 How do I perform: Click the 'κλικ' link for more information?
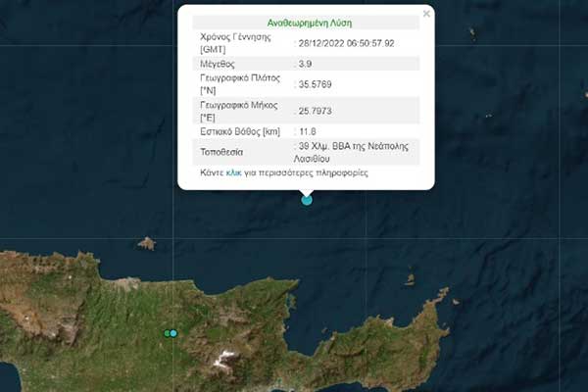tap(234, 171)
